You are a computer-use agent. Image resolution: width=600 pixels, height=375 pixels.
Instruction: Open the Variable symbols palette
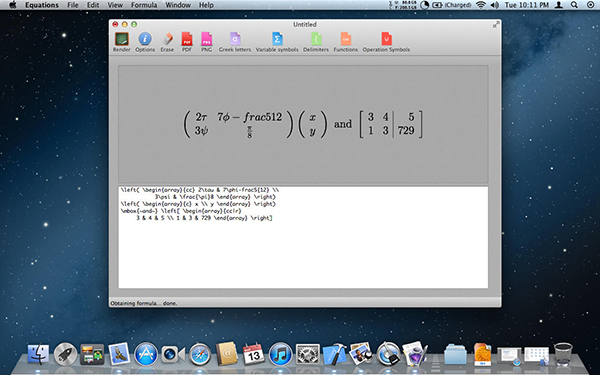(277, 39)
